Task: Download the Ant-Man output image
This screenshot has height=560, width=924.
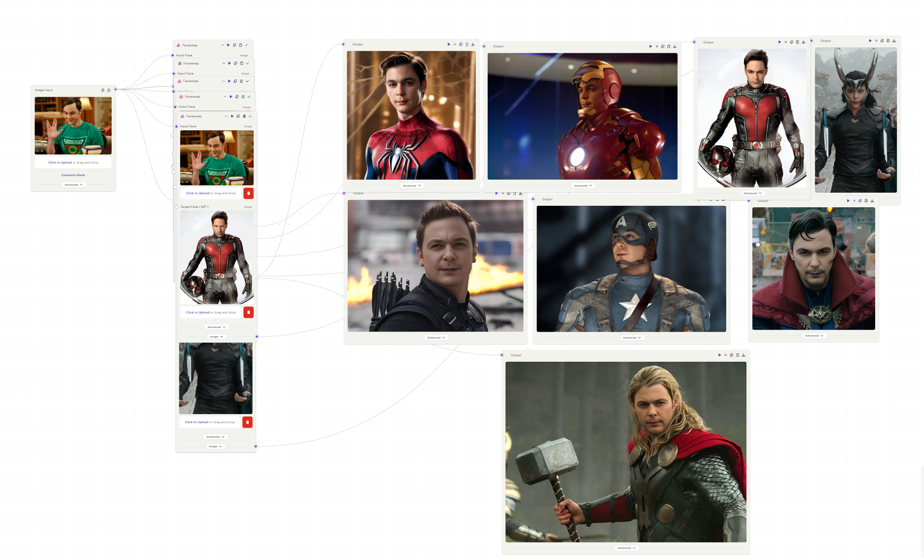Action: tap(804, 42)
